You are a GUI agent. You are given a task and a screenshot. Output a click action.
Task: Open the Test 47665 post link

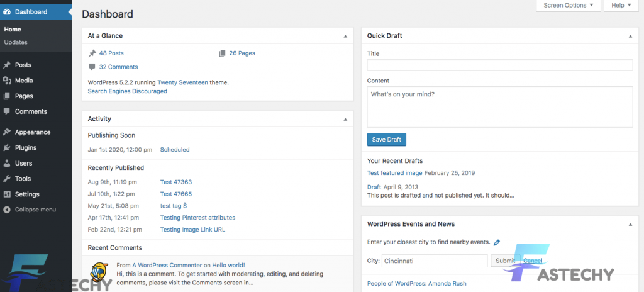176,194
